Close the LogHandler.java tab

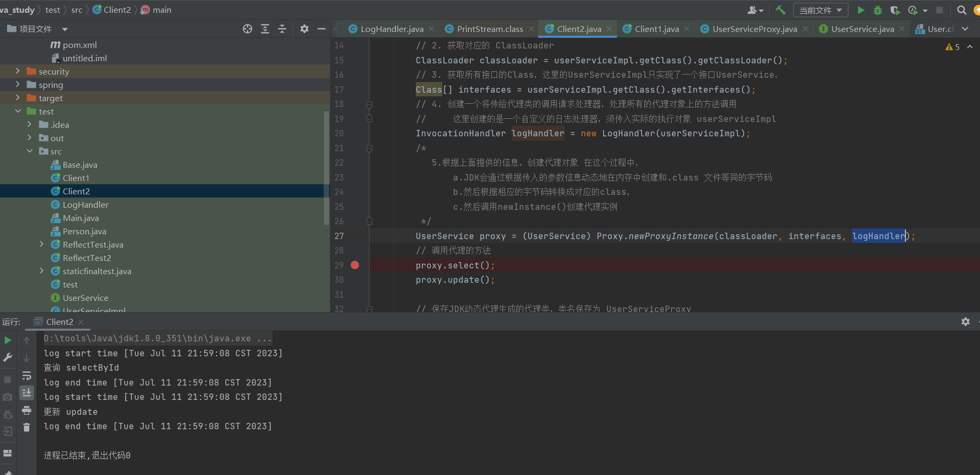pyautogui.click(x=431, y=29)
